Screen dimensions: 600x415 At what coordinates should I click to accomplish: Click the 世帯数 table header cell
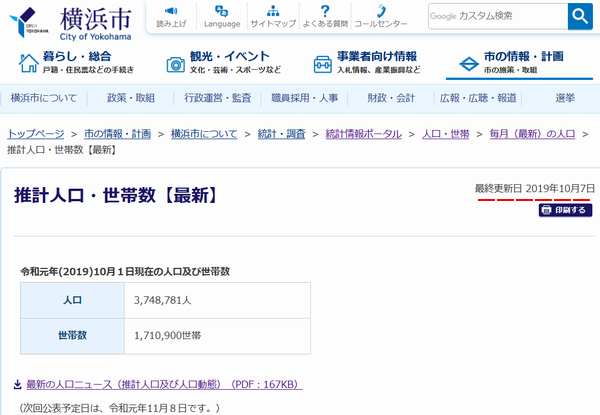pos(72,336)
